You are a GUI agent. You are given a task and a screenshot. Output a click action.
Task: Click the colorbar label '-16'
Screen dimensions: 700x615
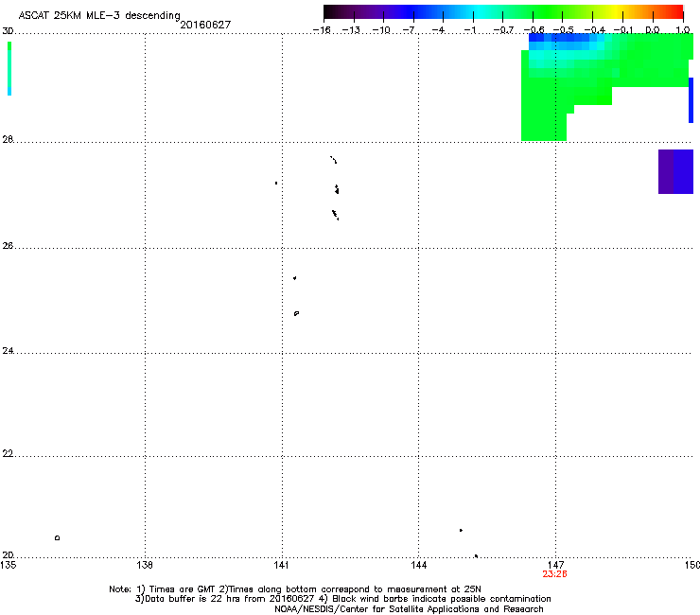coord(322,30)
